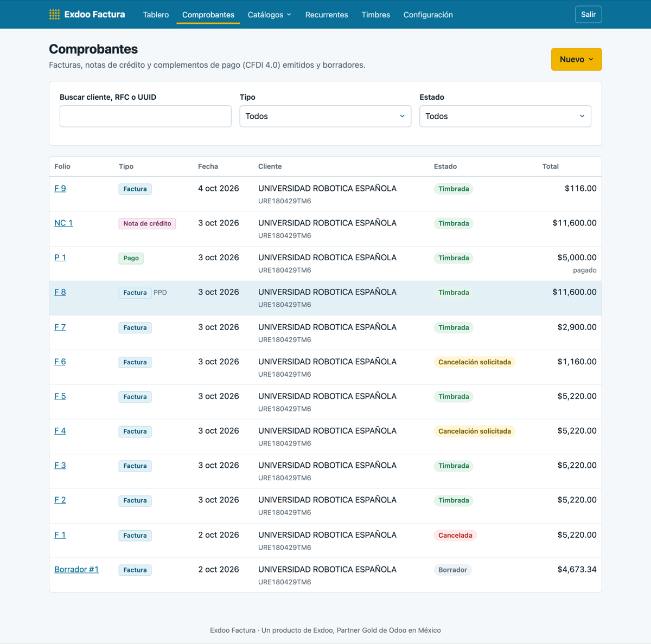The image size is (651, 644).
Task: Open invoice F 3
Action: [x=60, y=466]
